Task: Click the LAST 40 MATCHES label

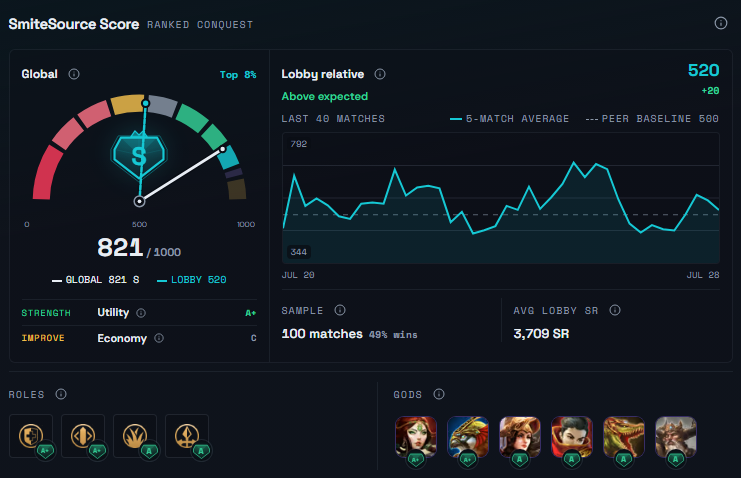Action: tap(333, 119)
